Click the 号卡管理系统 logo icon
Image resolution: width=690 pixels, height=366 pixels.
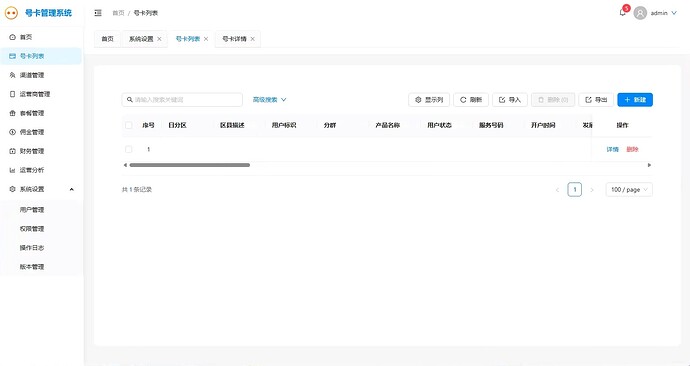pyautogui.click(x=11, y=13)
